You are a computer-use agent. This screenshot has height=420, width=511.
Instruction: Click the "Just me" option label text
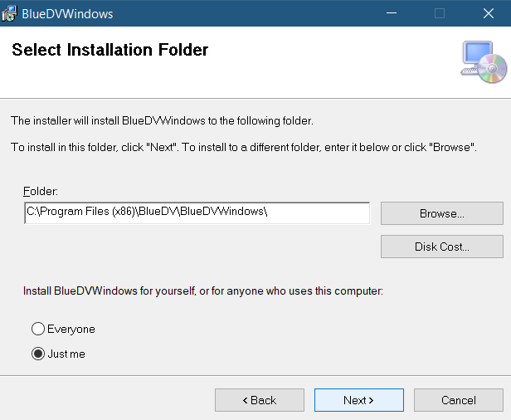66,354
